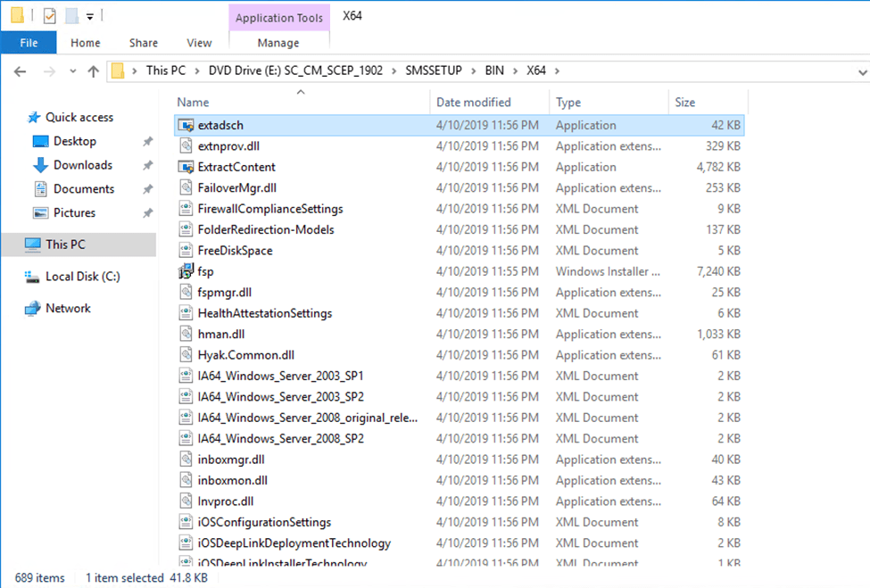Sort files by Date modified column
The image size is (870, 588).
click(x=474, y=103)
